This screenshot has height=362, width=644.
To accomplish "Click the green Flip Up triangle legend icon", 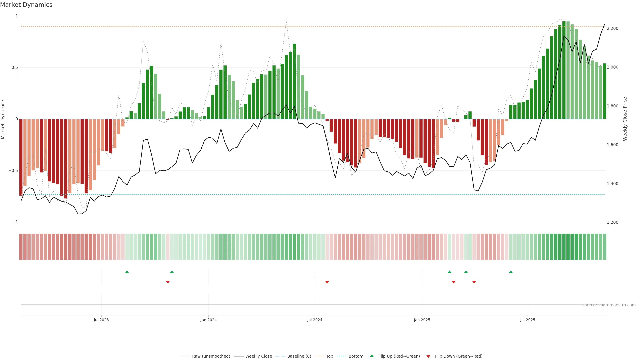I will click(372, 356).
